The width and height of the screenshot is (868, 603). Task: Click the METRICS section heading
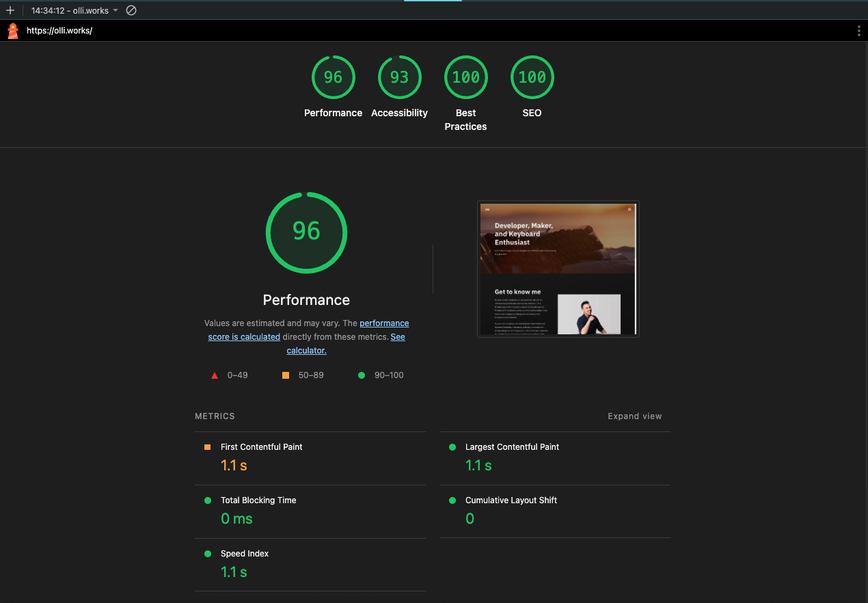pos(215,416)
